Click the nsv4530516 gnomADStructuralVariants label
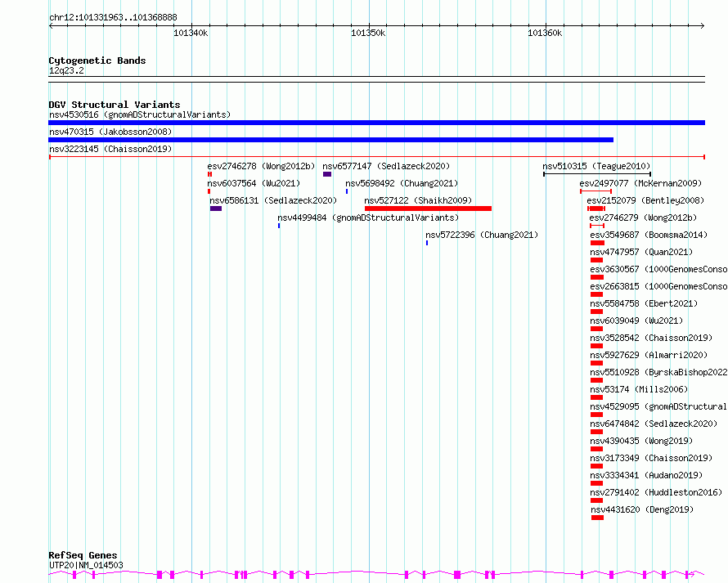 coord(140,114)
